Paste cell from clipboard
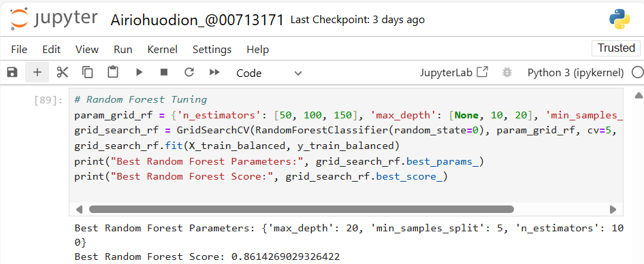Viewport: 644px width, 264px height. (112, 73)
